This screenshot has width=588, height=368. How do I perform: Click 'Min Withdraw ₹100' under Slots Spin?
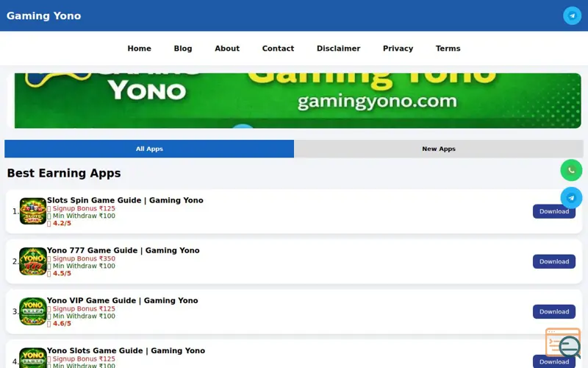point(84,216)
